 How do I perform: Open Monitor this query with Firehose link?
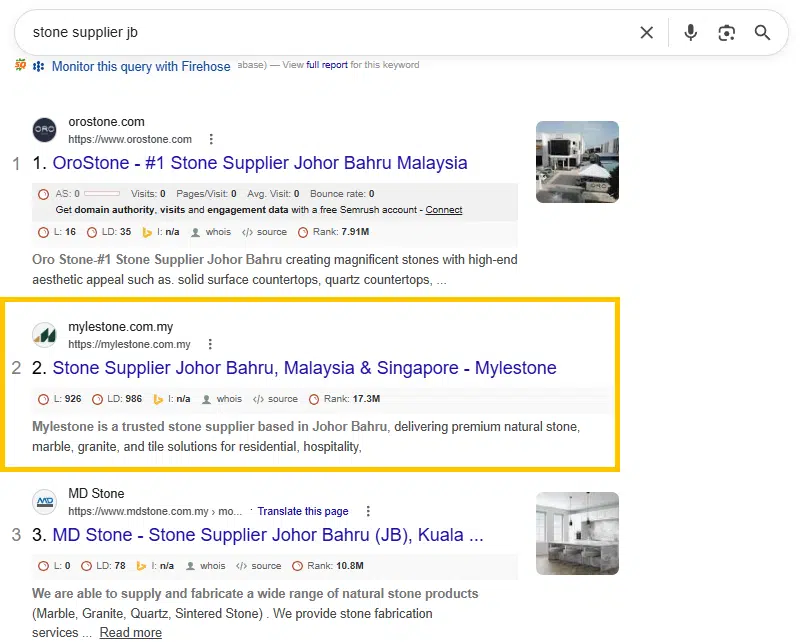[x=141, y=66]
